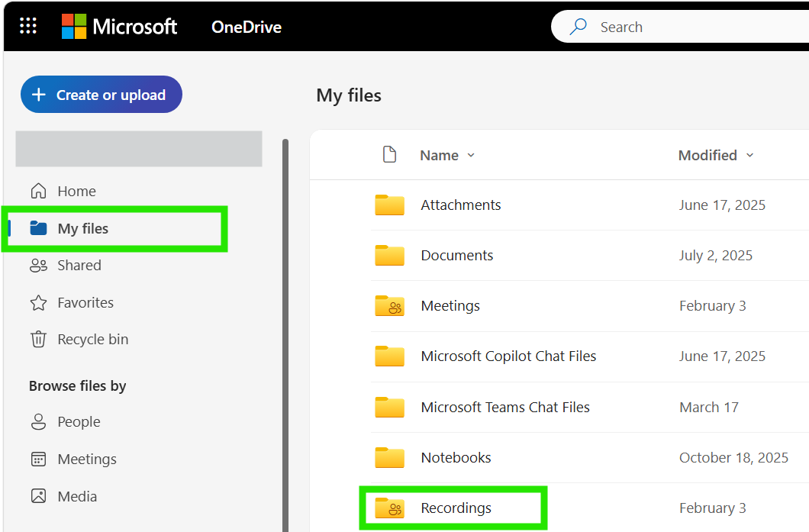Click the Documents folder icon
The width and height of the screenshot is (809, 532).
click(x=389, y=256)
